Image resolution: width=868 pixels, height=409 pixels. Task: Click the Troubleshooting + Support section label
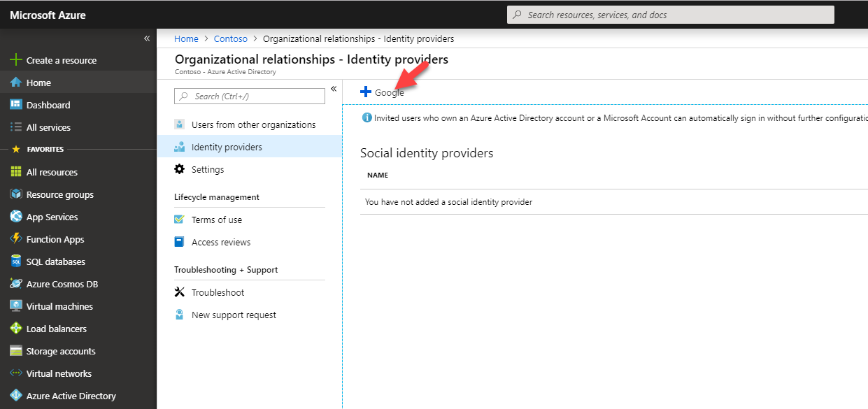pyautogui.click(x=226, y=270)
